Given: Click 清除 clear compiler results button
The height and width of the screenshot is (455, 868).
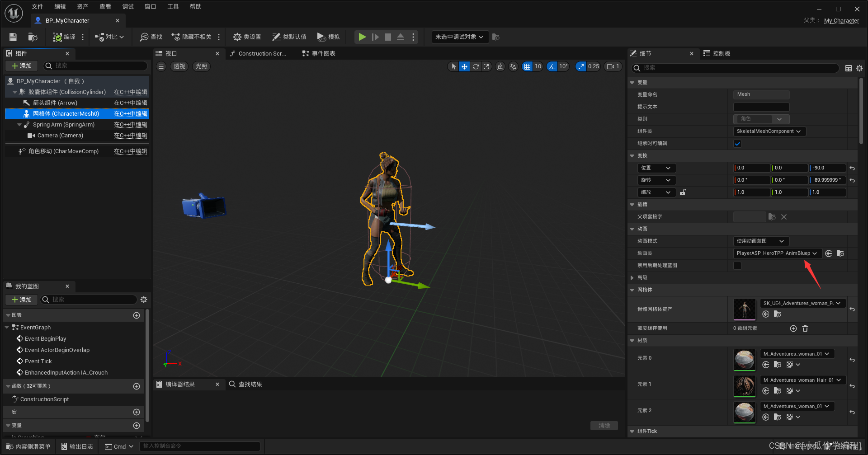Looking at the screenshot, I should (604, 426).
